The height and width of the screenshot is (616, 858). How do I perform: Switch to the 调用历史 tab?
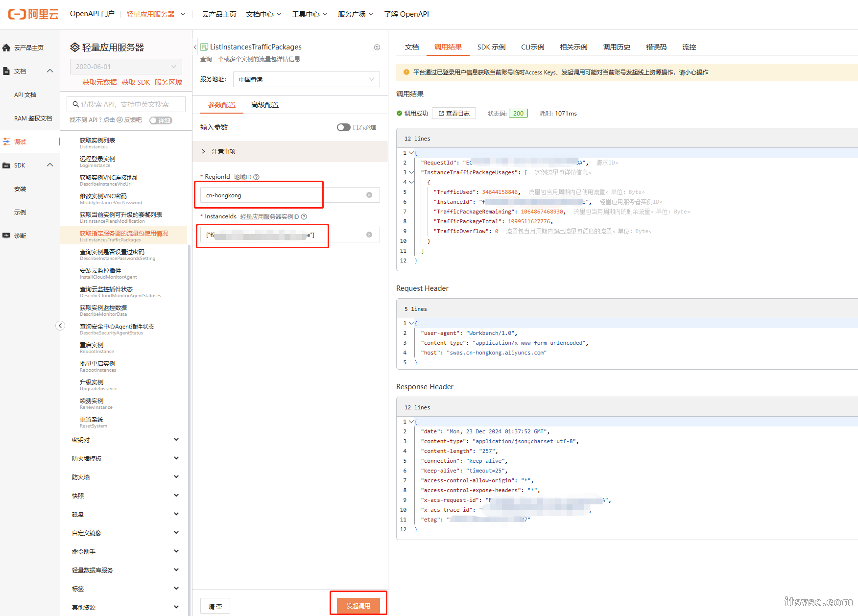click(617, 47)
